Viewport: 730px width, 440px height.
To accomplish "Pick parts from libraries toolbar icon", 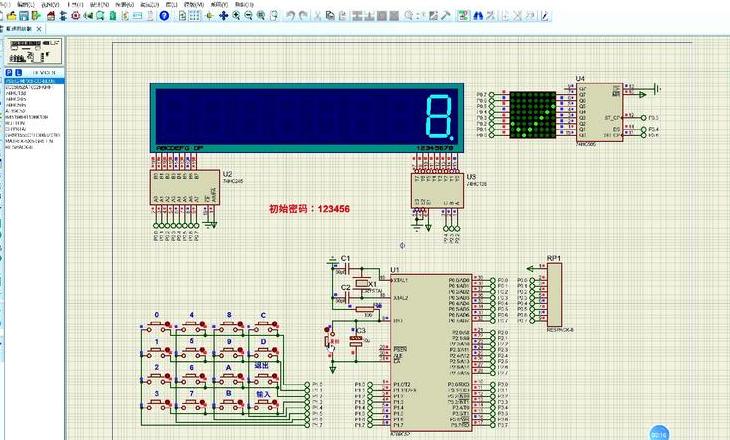I will pyautogui.click(x=409, y=16).
